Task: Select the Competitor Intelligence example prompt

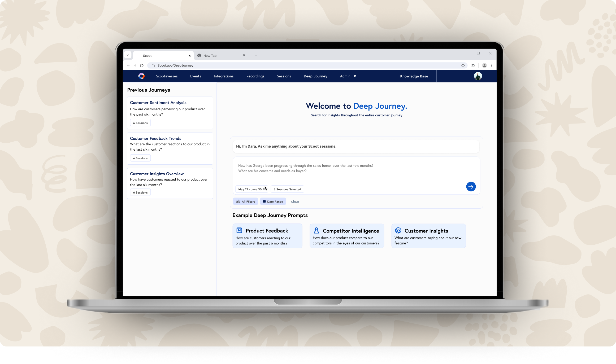Action: pos(346,236)
